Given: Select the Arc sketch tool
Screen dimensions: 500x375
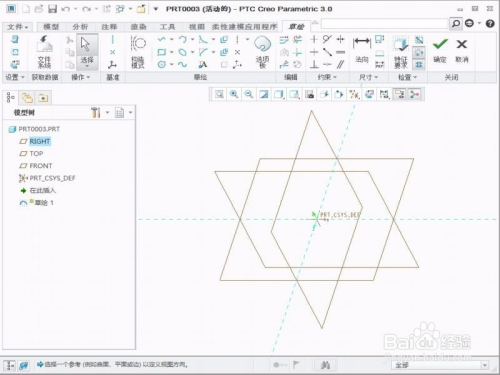Looking at the screenshot, I should pyautogui.click(x=182, y=40).
